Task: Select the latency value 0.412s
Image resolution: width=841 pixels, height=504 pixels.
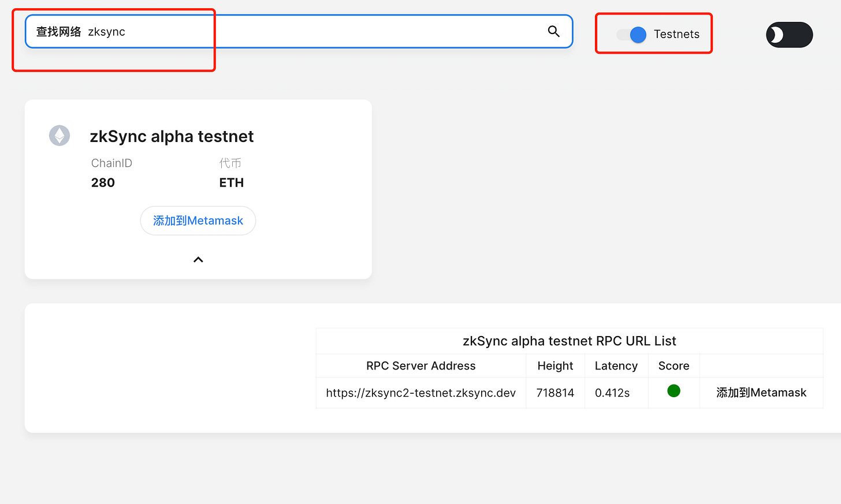Action: (612, 393)
